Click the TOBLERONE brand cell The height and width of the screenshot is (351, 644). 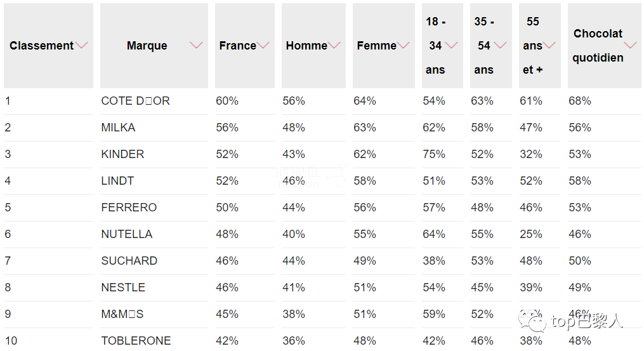136,341
